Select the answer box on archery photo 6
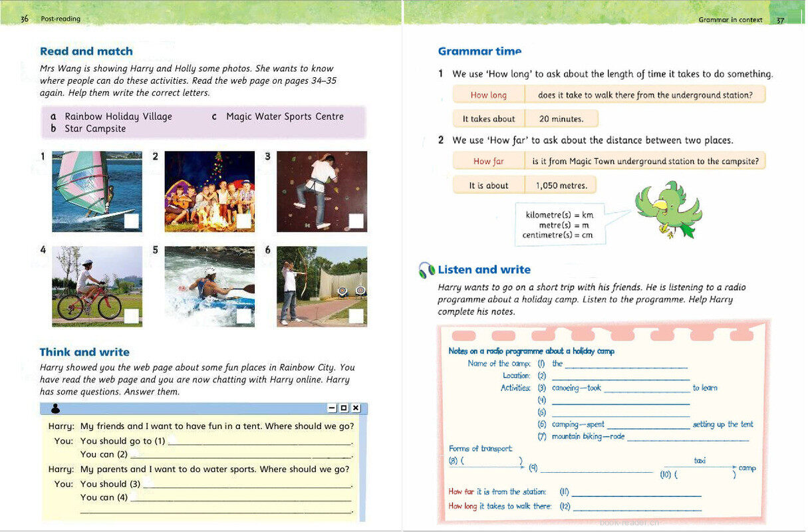This screenshot has height=532, width=808. 356,316
